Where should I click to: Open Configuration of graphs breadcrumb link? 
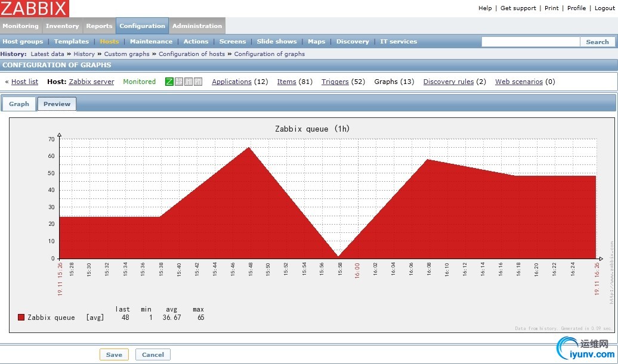pyautogui.click(x=269, y=54)
